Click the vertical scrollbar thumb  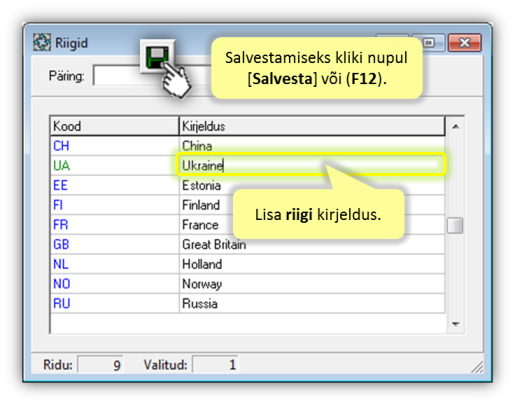(x=455, y=226)
